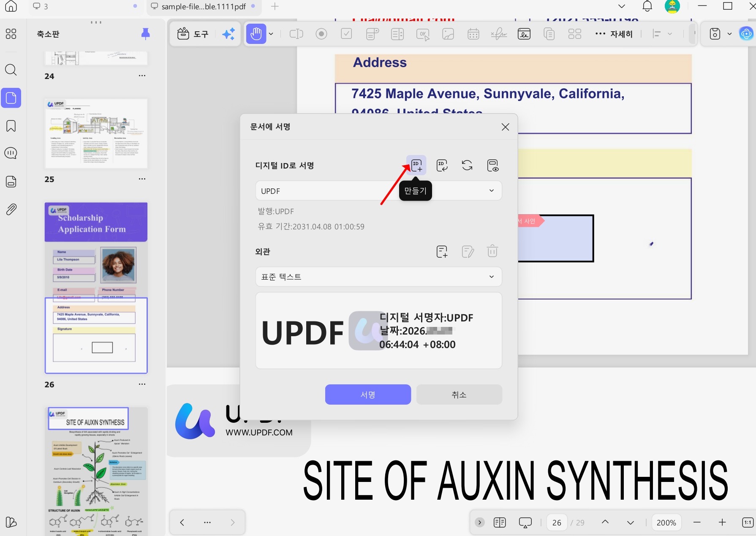
Task: Pin the 축소판 thumbnail panel
Action: [x=145, y=34]
